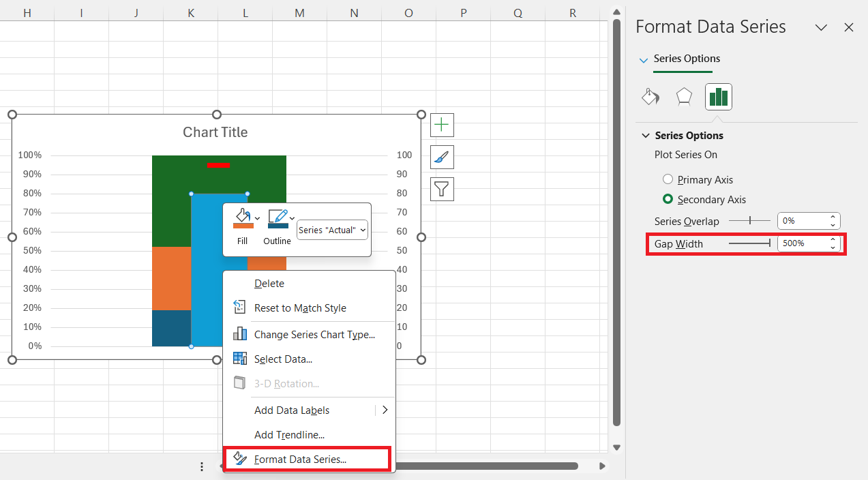Click the horizontal scrollbar right arrow
This screenshot has width=868, height=480.
(x=602, y=466)
